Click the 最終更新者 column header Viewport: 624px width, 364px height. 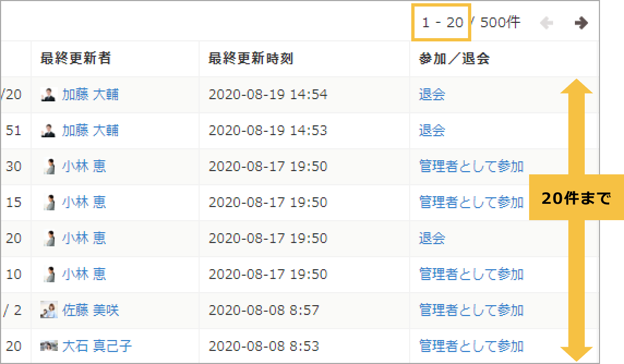click(x=75, y=59)
